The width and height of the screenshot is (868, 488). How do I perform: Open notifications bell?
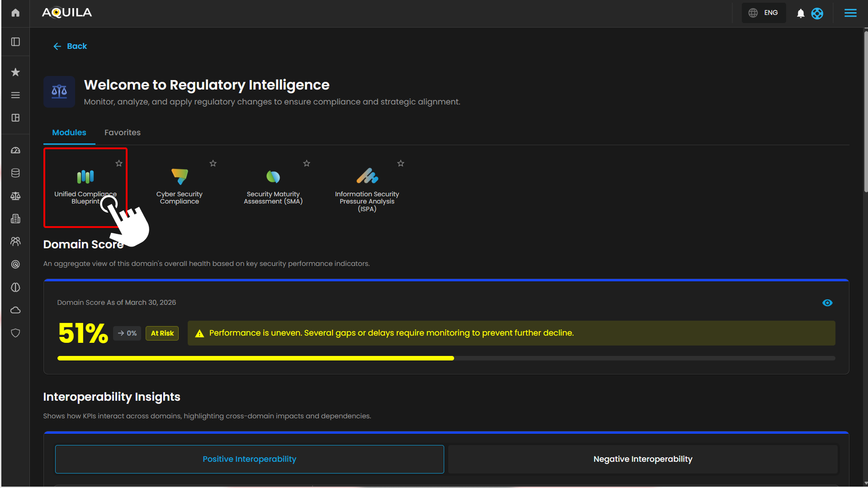point(801,13)
